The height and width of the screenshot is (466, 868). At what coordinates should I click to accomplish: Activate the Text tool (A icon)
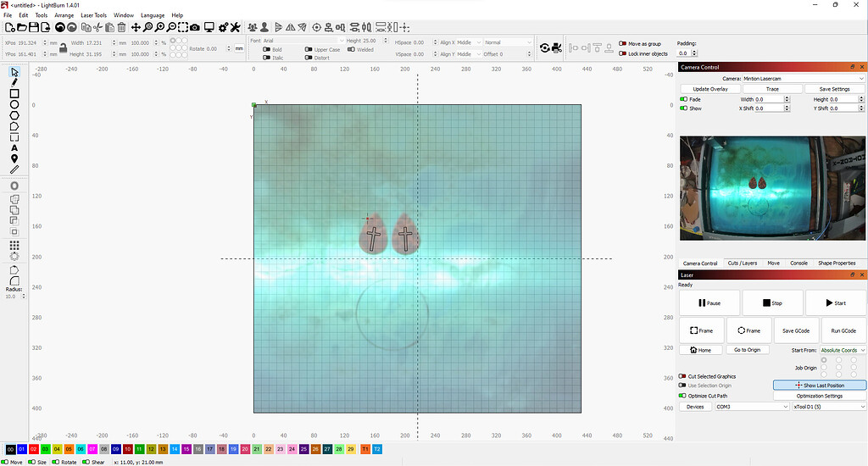[x=14, y=147]
